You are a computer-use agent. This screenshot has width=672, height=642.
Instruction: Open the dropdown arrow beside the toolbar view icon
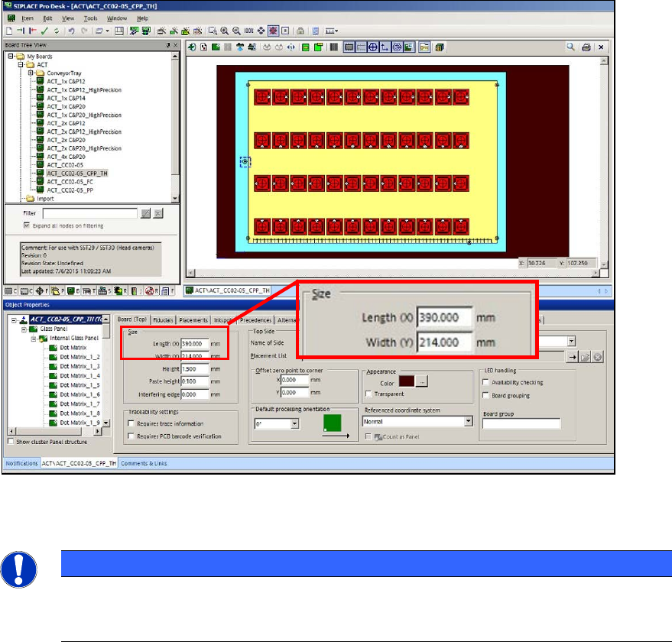107,31
